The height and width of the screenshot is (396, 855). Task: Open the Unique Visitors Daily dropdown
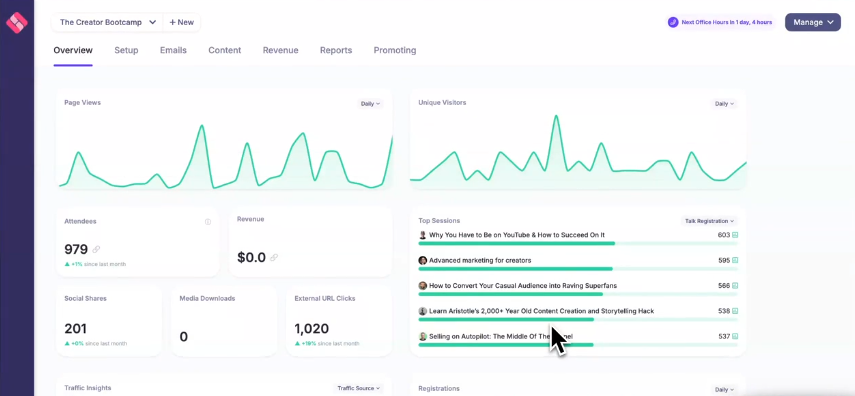724,104
